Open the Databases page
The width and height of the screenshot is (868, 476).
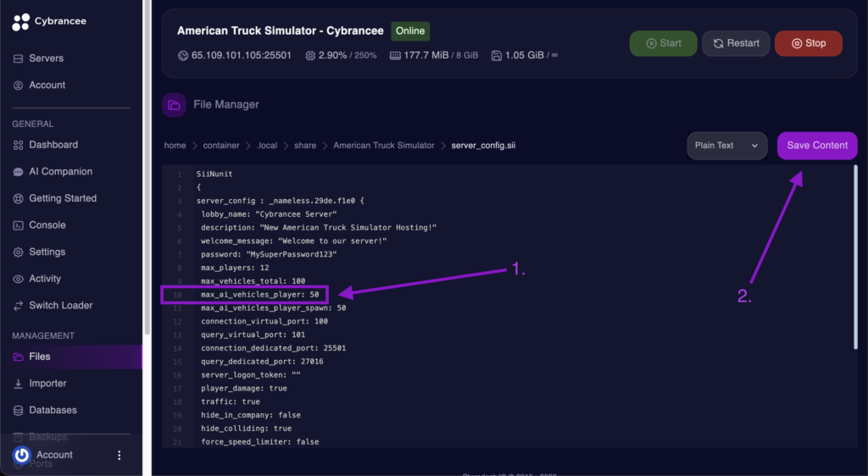click(x=53, y=410)
